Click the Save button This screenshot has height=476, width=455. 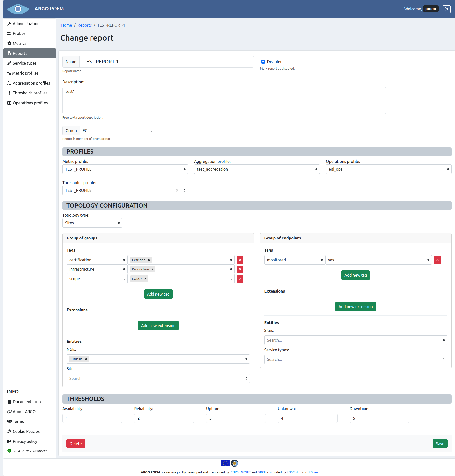pyautogui.click(x=440, y=444)
